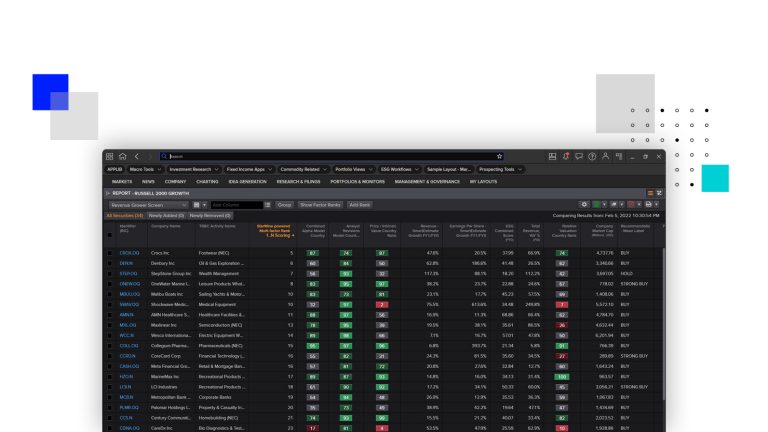Go to the Home icon

[x=122, y=156]
